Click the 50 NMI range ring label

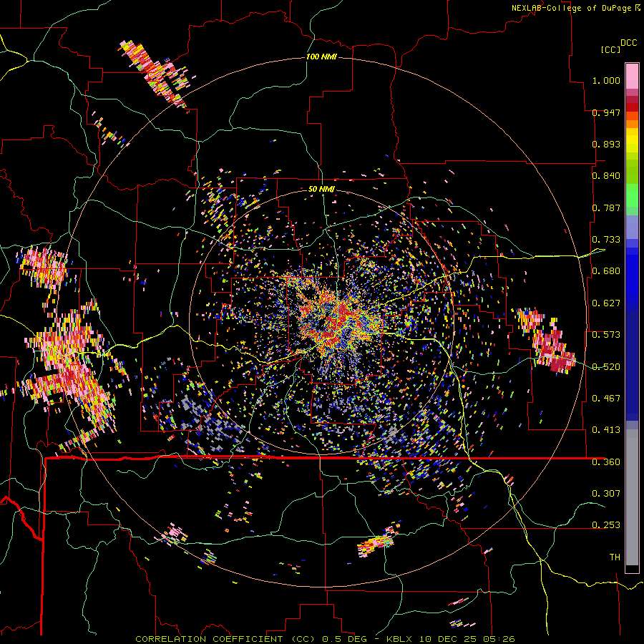click(x=321, y=189)
